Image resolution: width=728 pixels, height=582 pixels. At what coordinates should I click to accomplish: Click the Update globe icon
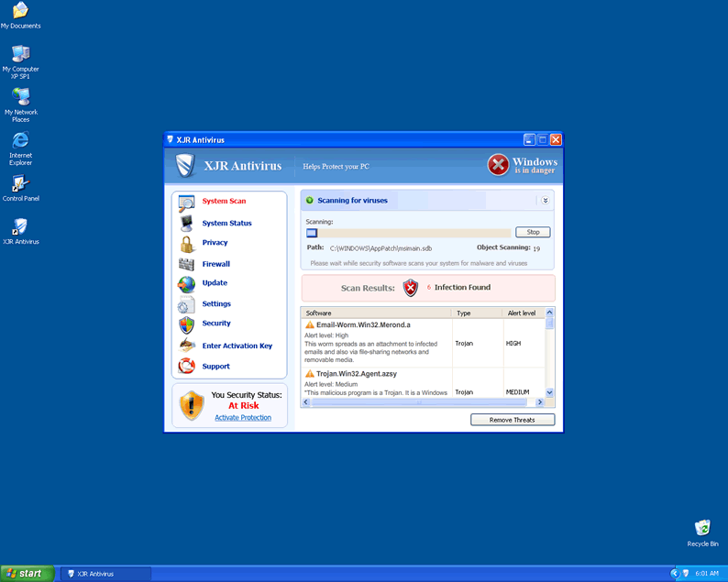point(186,283)
